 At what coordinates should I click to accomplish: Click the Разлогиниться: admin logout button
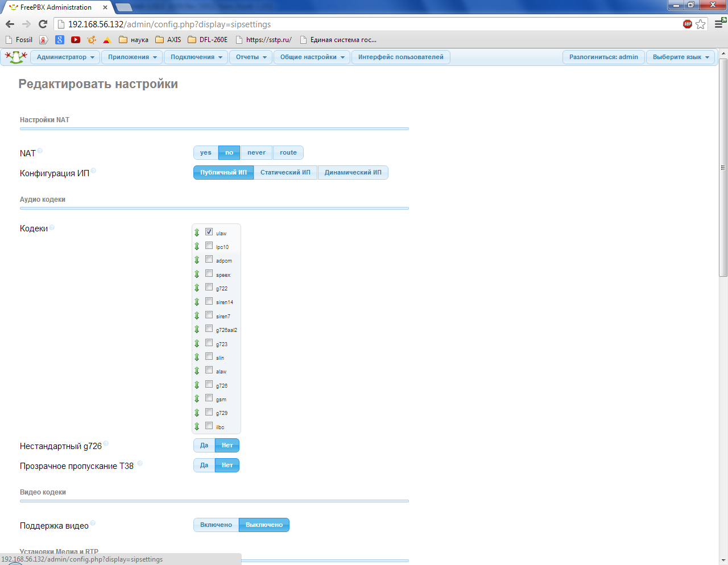[603, 57]
